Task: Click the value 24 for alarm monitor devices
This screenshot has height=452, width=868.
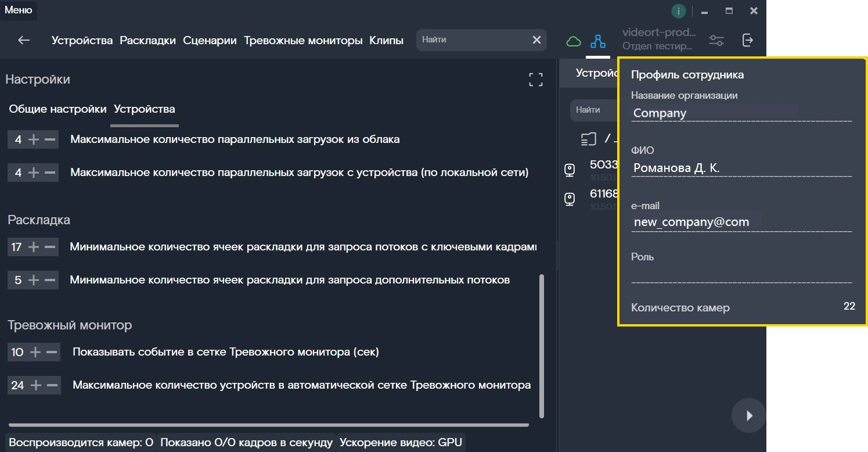Action: [x=17, y=385]
